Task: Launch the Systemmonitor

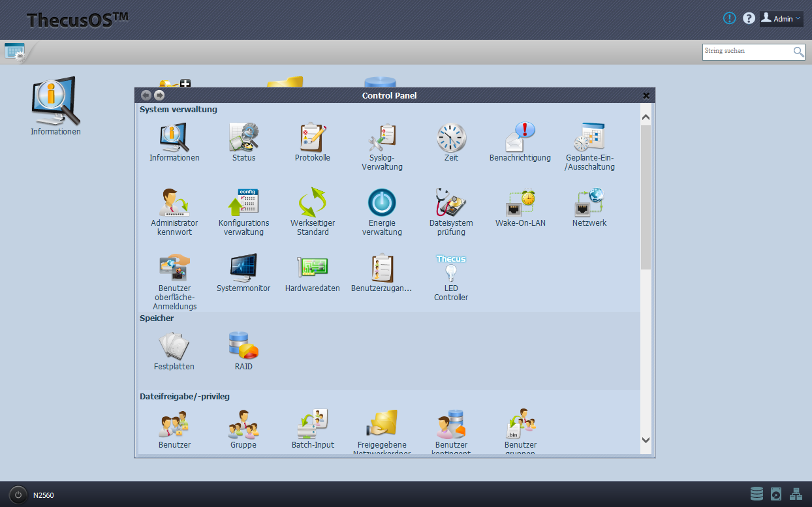Action: 243,273
